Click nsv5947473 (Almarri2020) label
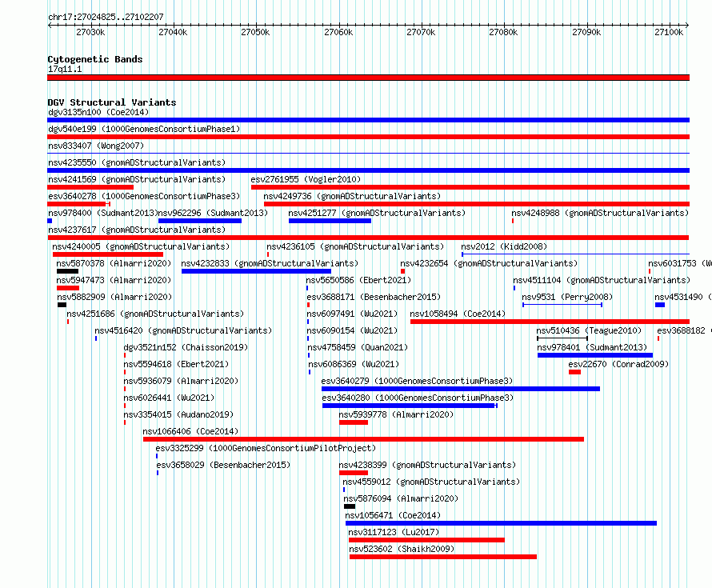Image resolution: width=712 pixels, height=588 pixels. click(114, 280)
